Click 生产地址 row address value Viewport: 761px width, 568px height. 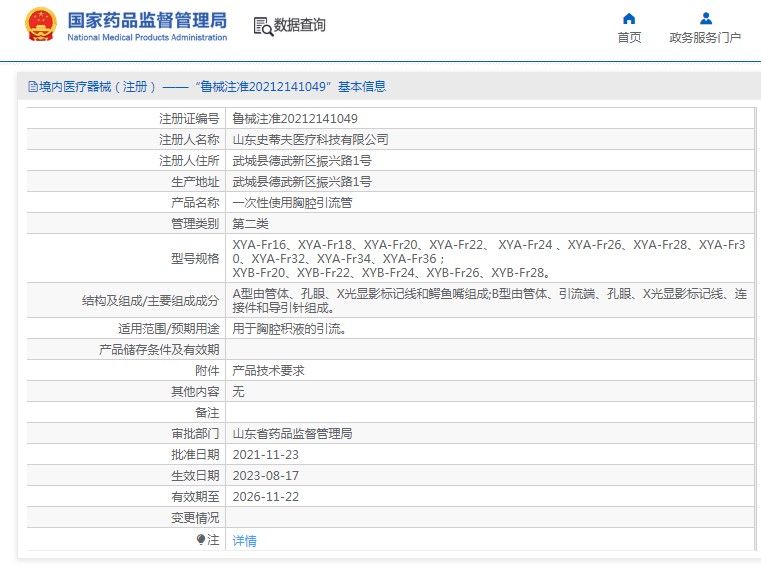(302, 182)
